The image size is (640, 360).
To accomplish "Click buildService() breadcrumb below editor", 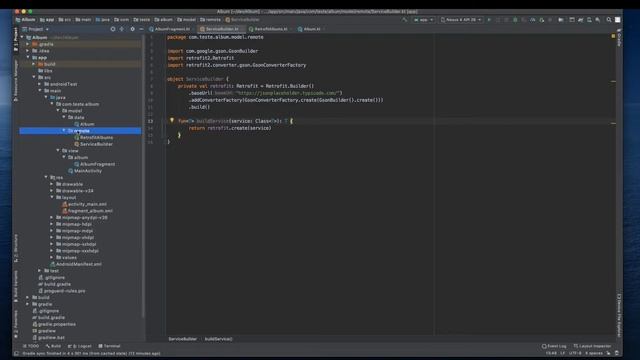I will pyautogui.click(x=218, y=339).
